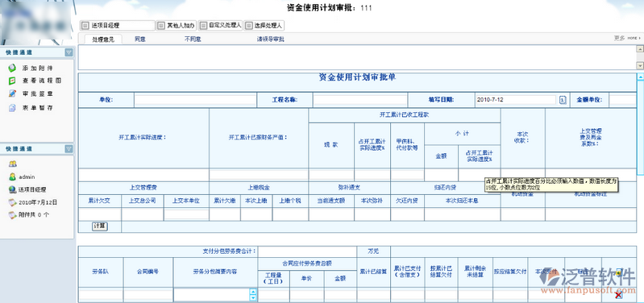
Task: Open the calendar icon beside 填写日期
Action: [563, 100]
